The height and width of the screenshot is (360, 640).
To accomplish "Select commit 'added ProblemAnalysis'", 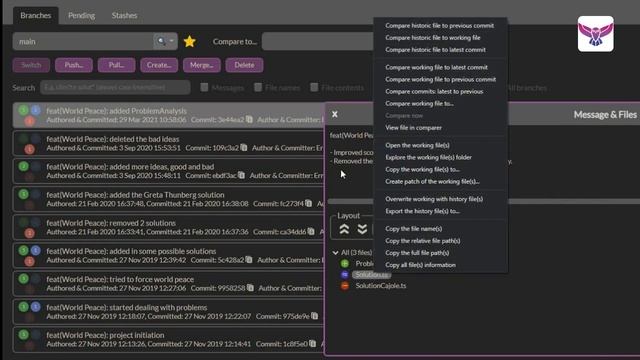I will coord(169,115).
